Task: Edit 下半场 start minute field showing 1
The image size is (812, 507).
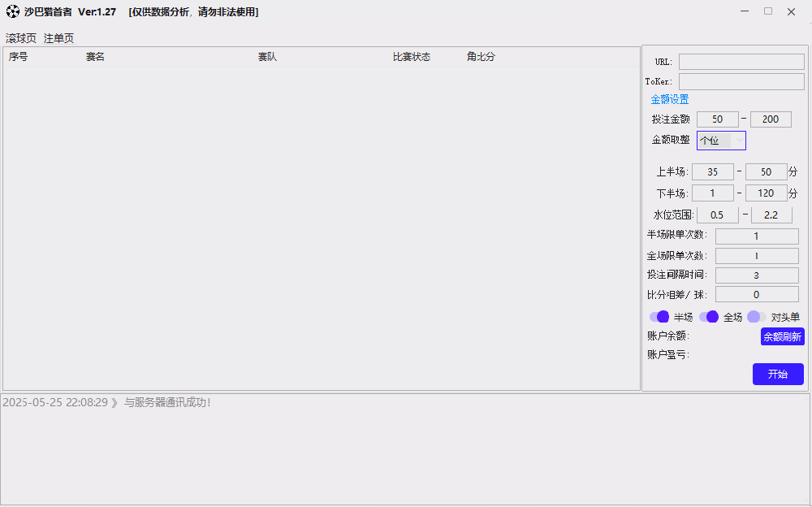Action: coord(713,193)
